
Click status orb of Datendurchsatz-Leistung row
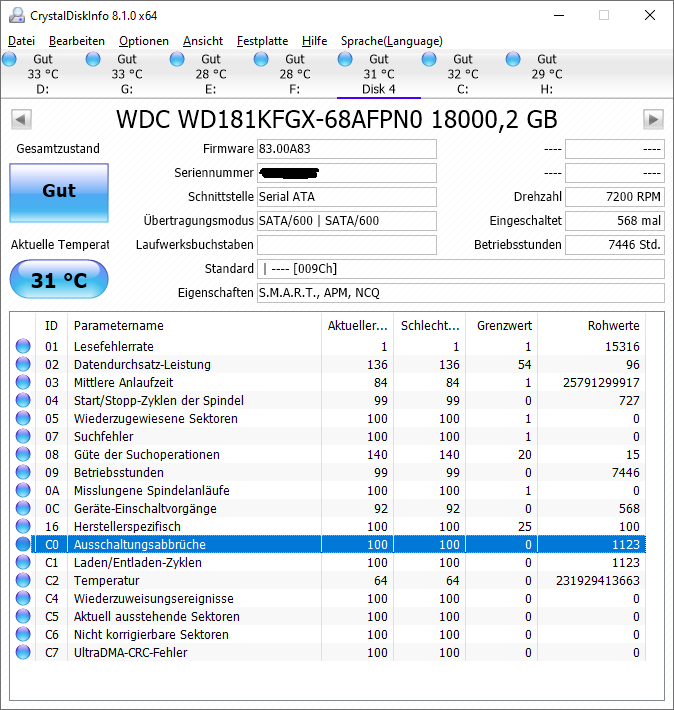coord(23,364)
